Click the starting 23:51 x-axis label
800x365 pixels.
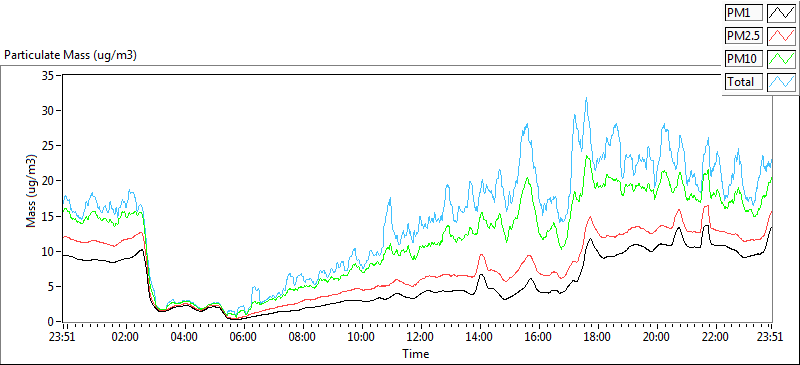pos(63,337)
